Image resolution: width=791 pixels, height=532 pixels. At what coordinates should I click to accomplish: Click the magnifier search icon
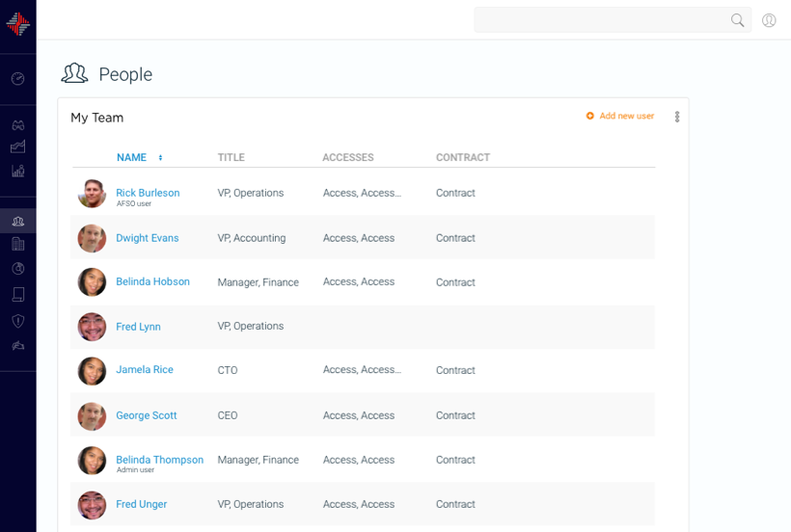(737, 20)
